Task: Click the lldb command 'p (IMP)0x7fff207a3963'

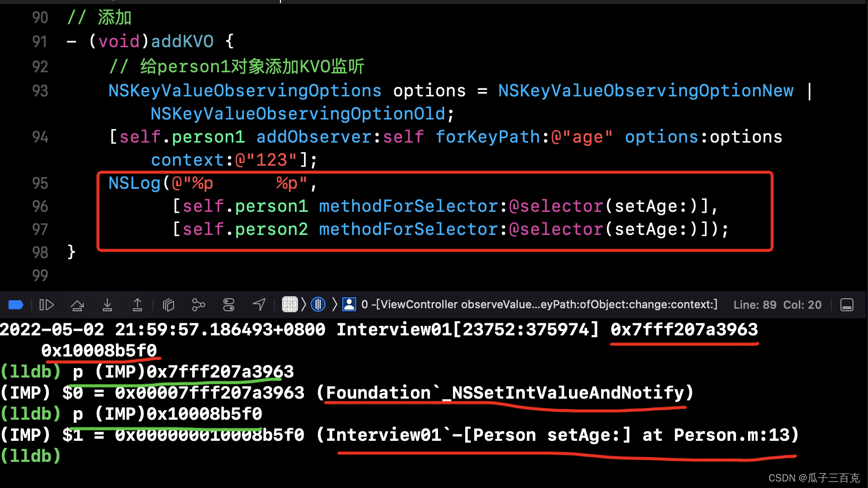Action: pos(183,372)
